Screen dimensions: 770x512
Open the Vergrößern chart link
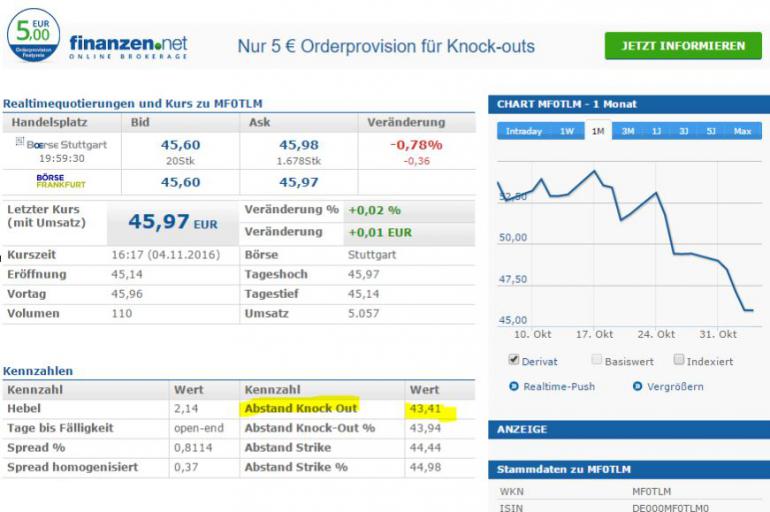click(675, 387)
